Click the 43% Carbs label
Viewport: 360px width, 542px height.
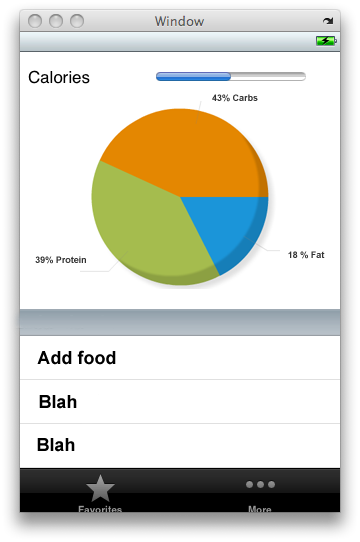point(235,98)
